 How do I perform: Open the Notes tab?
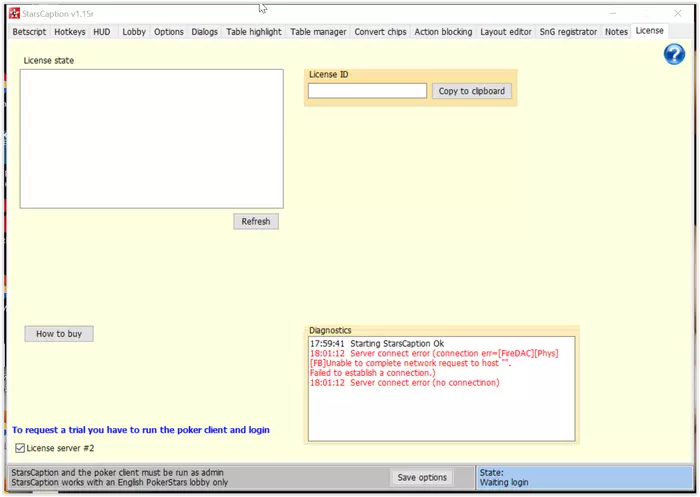pyautogui.click(x=617, y=32)
